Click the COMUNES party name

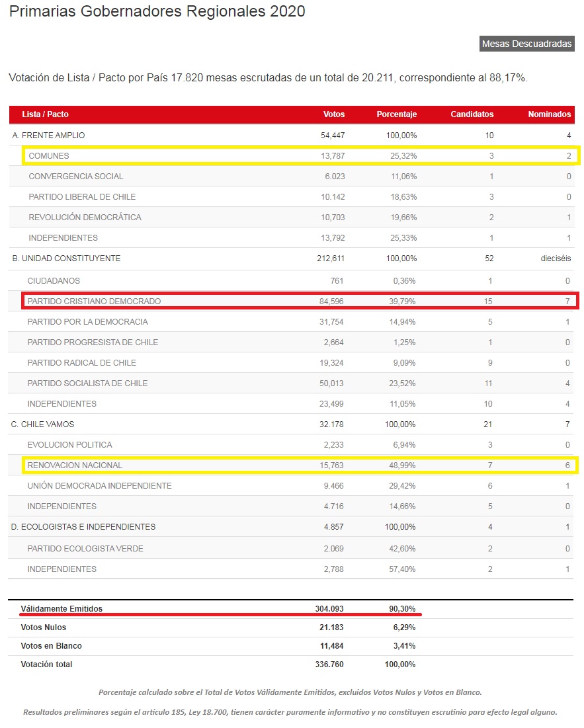49,156
